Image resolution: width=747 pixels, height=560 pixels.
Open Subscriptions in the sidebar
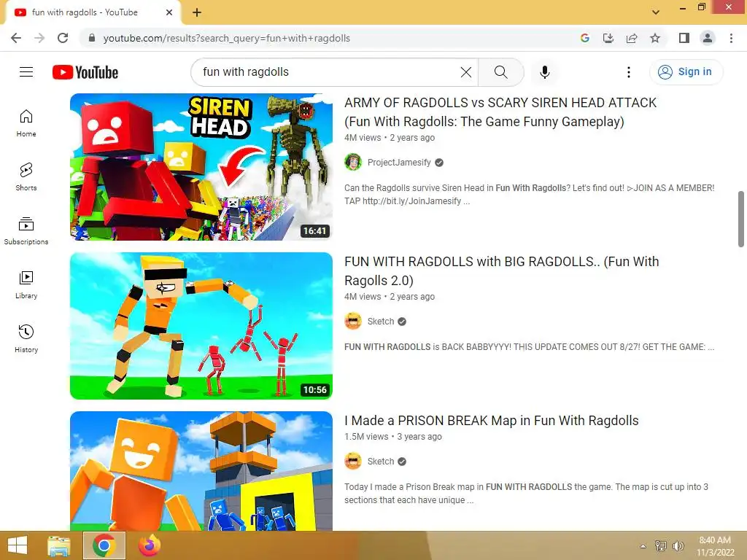(x=26, y=230)
